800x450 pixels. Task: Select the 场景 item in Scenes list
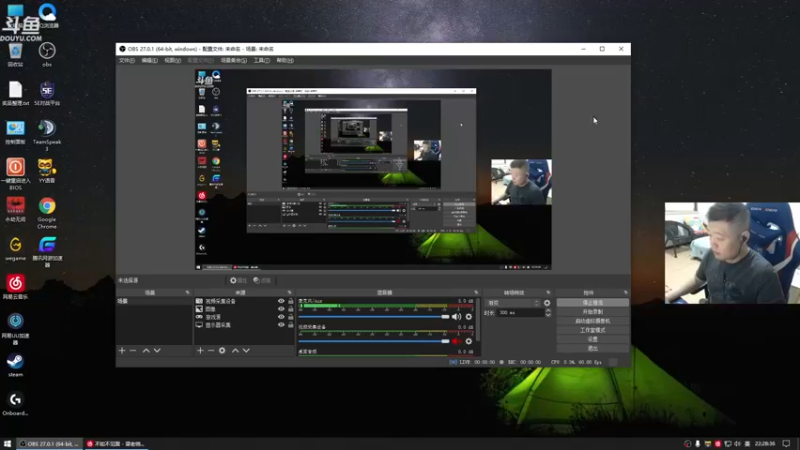point(154,302)
